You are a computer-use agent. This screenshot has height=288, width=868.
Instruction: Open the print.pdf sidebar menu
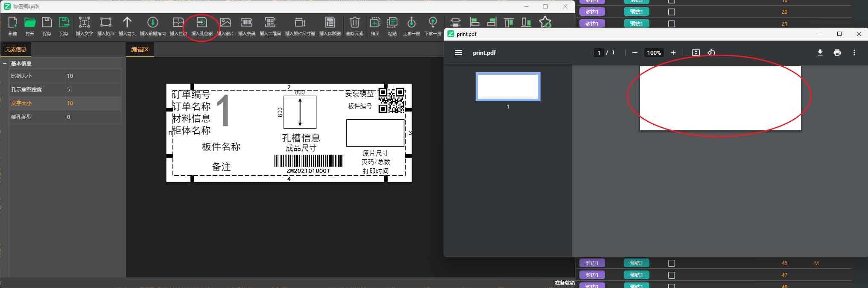pyautogui.click(x=459, y=53)
